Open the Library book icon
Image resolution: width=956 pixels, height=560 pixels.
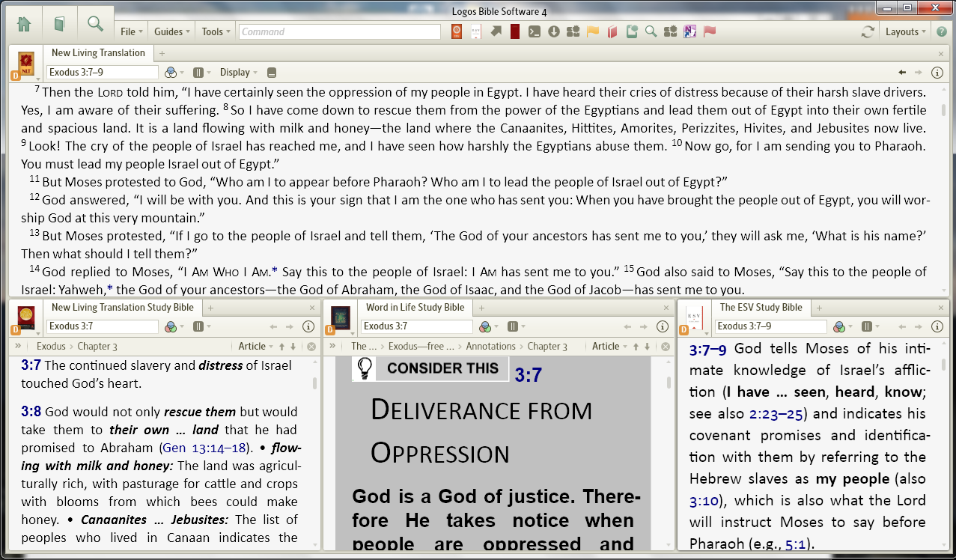(60, 24)
